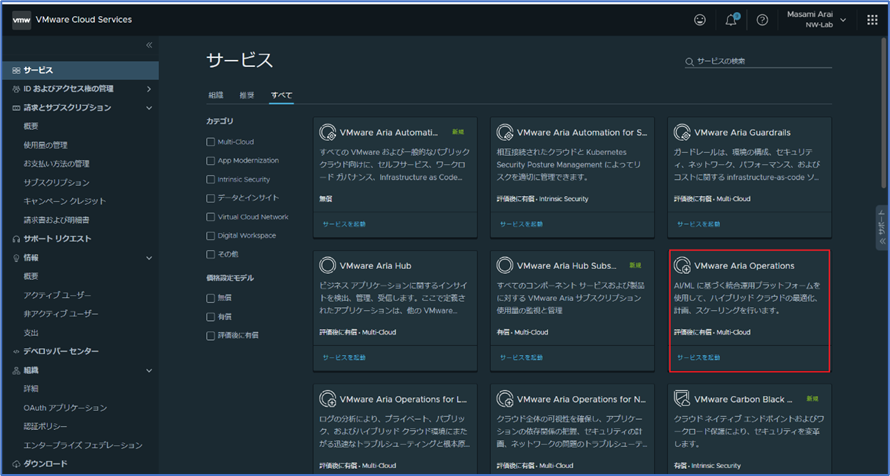The width and height of the screenshot is (890, 476).
Task: Open 請求書および明細書 in sidebar
Action: pyautogui.click(x=56, y=220)
